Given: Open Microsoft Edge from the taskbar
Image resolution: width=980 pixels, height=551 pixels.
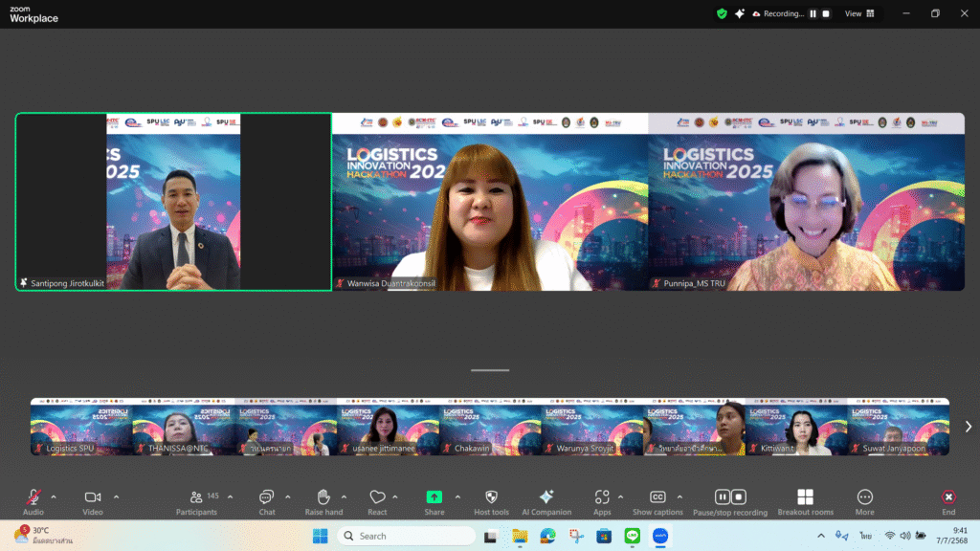Looking at the screenshot, I should coord(547,536).
